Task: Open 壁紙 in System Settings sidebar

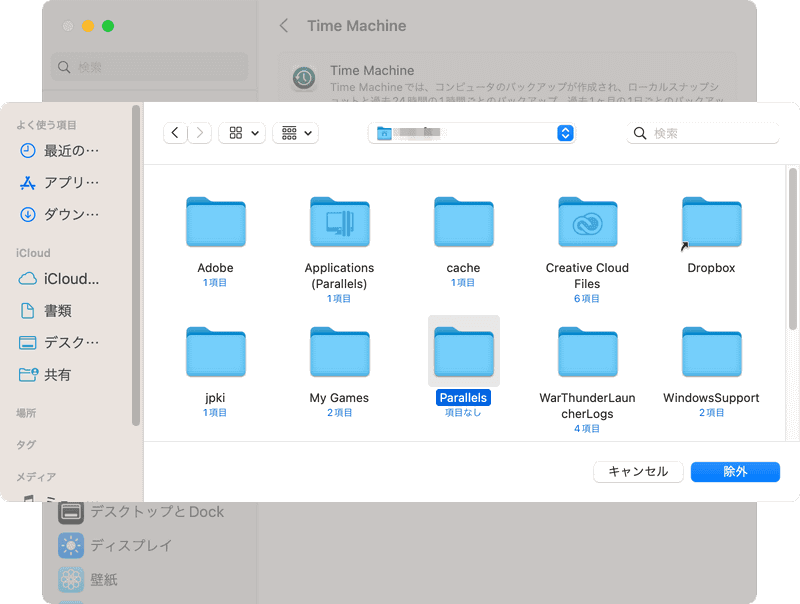Action: point(88,580)
